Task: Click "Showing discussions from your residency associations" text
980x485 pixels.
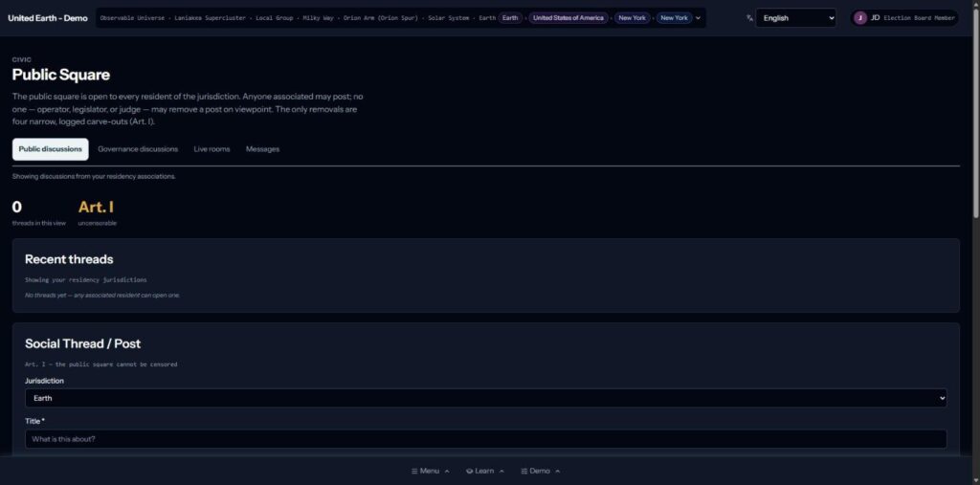Action: (94, 177)
